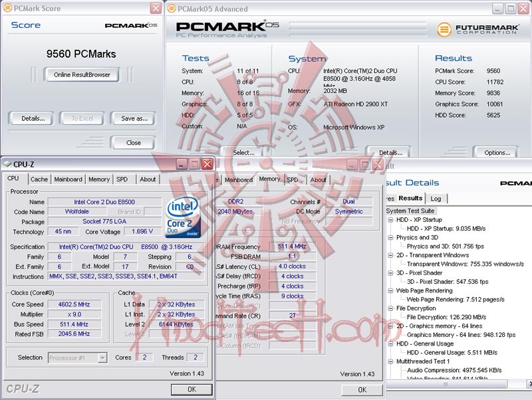Screen dimensions: 532x400
Task: Open Options... under Results section
Action: click(x=497, y=153)
